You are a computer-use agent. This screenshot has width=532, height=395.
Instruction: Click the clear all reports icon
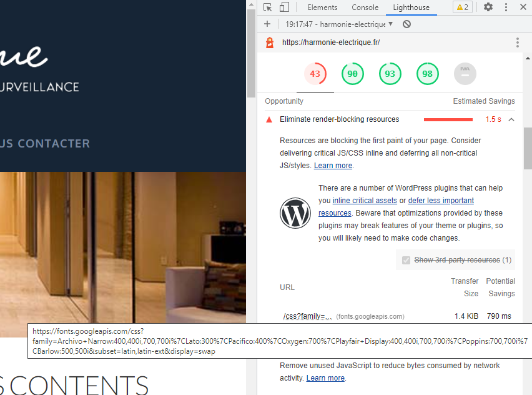406,24
